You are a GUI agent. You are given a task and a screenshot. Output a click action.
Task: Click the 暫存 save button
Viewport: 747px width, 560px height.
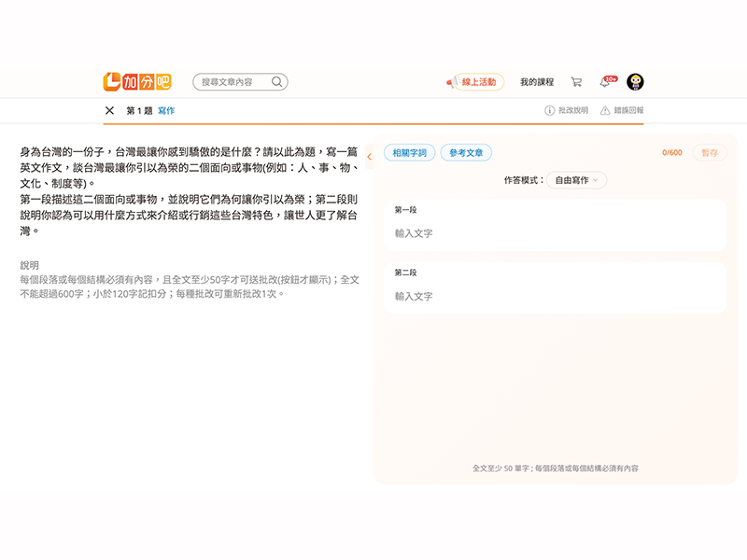(x=710, y=153)
